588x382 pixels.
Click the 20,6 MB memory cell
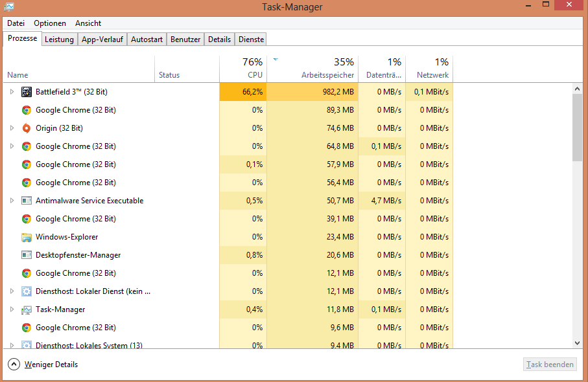coord(312,255)
